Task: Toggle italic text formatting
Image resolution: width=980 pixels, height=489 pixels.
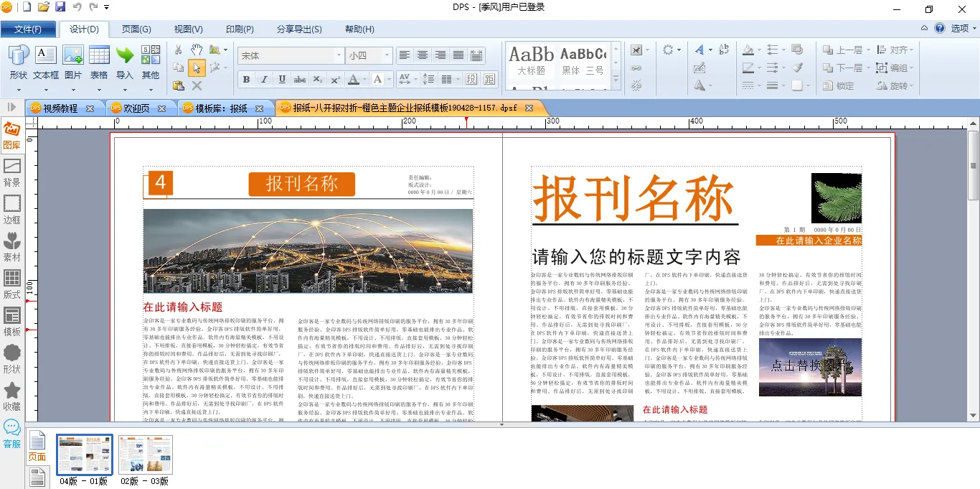Action: 264,80
